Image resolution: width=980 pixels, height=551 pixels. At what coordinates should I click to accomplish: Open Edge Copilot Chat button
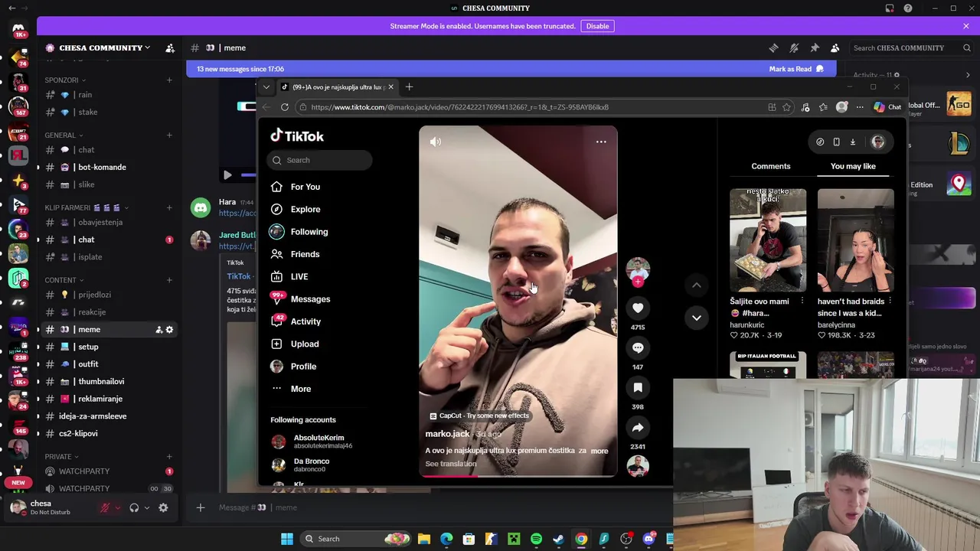(888, 107)
